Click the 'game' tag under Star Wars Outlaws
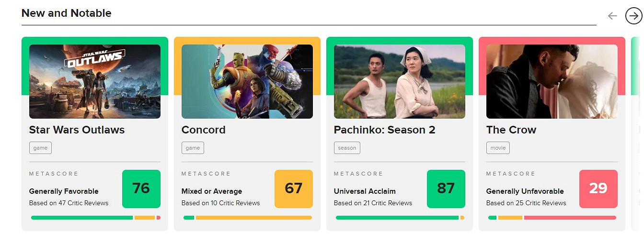The width and height of the screenshot is (644, 243). [40, 148]
